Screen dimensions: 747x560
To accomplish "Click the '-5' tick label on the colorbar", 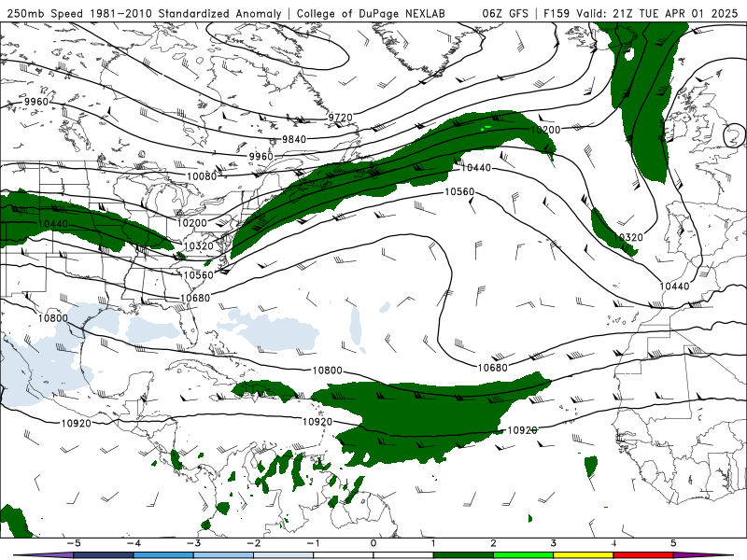I will point(74,543).
